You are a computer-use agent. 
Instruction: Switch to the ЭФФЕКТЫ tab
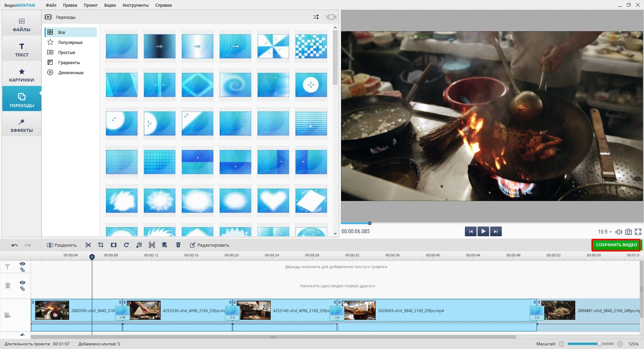point(22,125)
